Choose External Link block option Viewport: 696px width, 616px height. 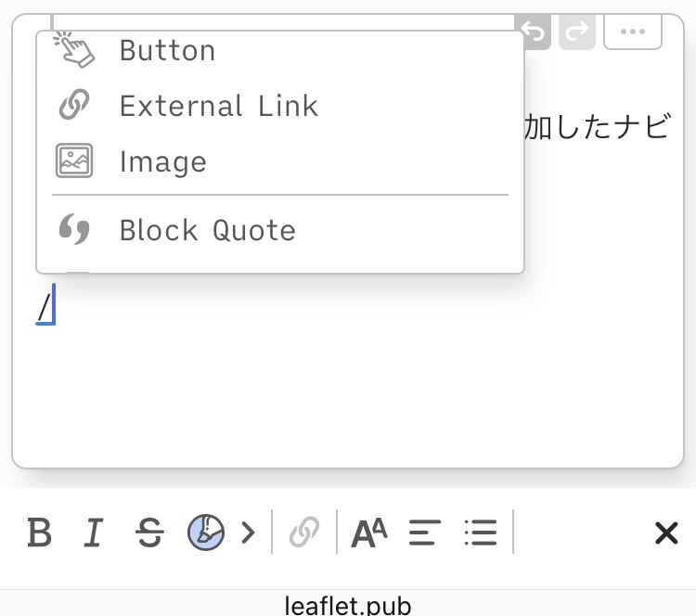(x=218, y=107)
